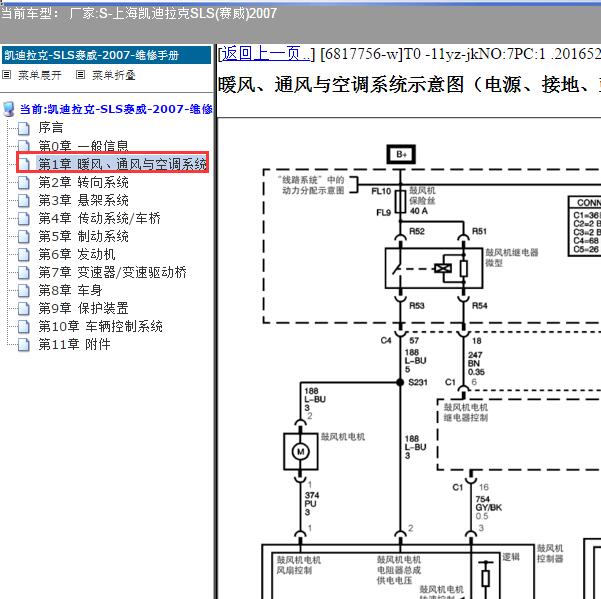
Task: Open 第2章 转向系统
Action: coord(83,182)
